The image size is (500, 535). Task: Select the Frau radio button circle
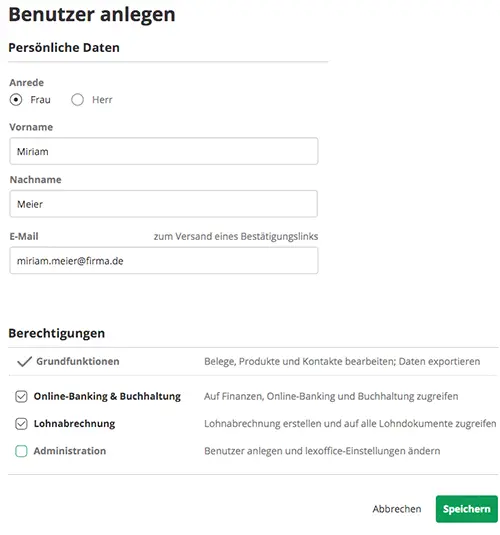[x=16, y=100]
